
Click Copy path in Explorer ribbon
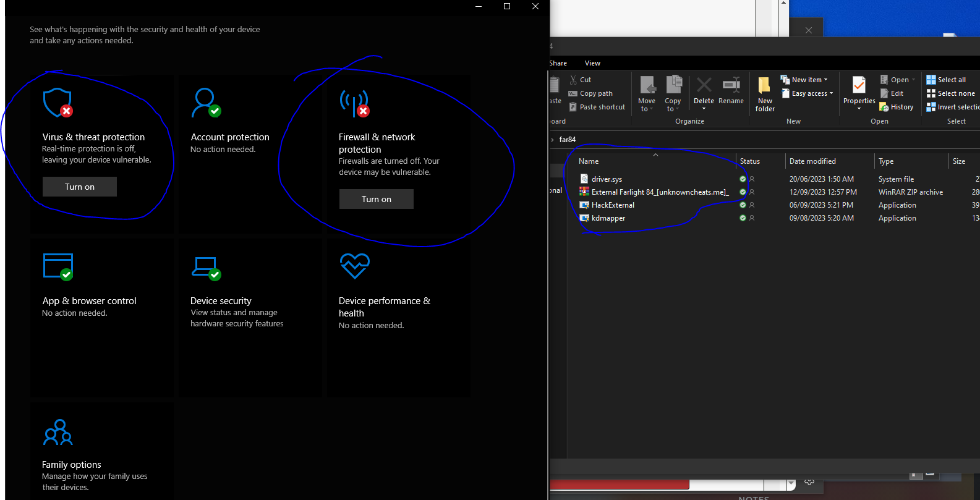(590, 93)
